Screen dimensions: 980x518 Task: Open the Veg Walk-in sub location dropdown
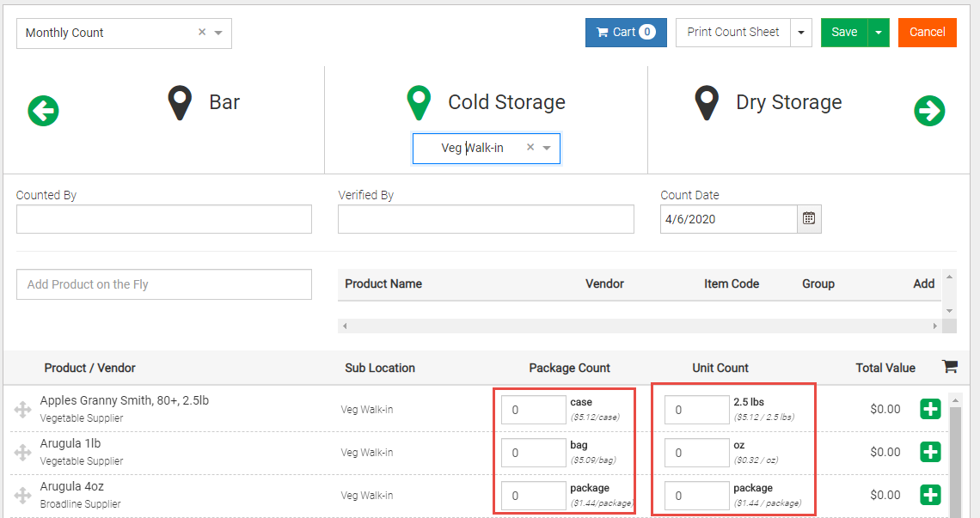[x=547, y=148]
